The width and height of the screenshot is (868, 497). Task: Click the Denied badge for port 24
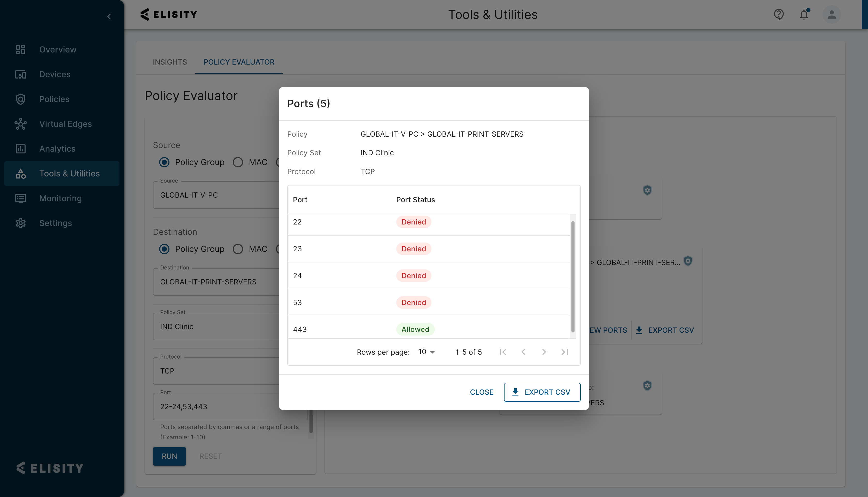pos(414,276)
